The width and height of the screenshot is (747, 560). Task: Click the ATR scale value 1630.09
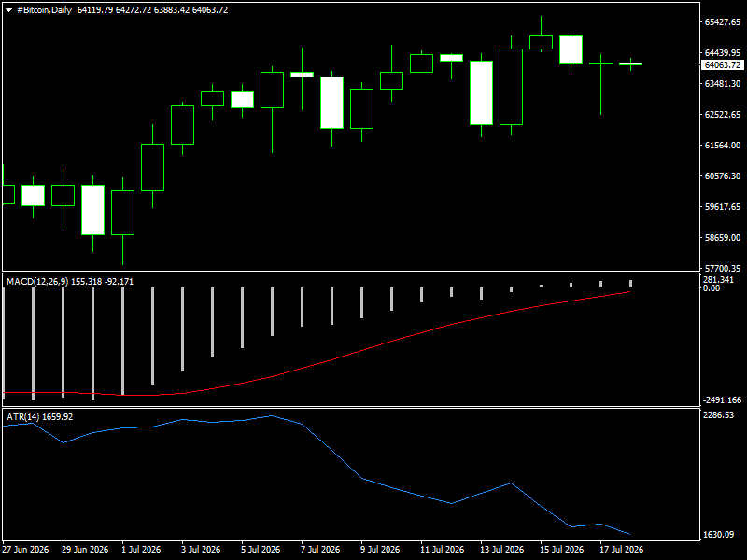click(718, 535)
